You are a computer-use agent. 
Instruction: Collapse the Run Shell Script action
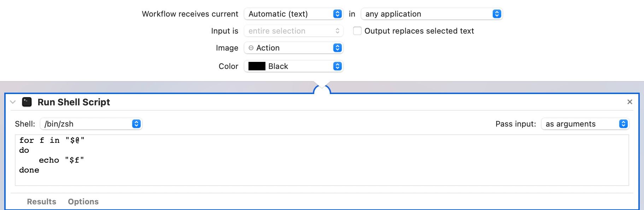click(13, 102)
